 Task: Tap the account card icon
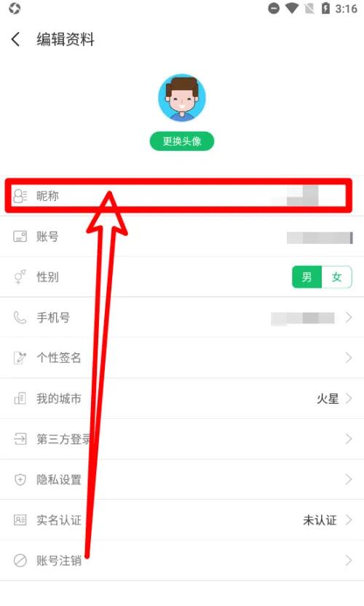coord(20,237)
